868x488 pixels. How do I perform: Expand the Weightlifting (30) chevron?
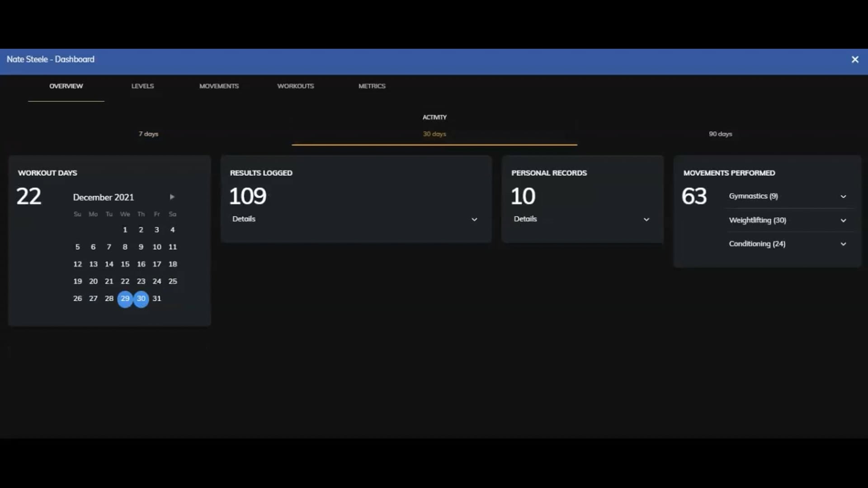tap(843, 221)
